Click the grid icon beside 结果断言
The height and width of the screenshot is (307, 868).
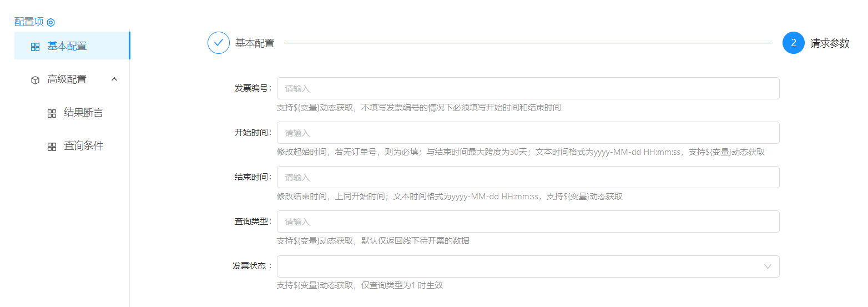coord(52,113)
